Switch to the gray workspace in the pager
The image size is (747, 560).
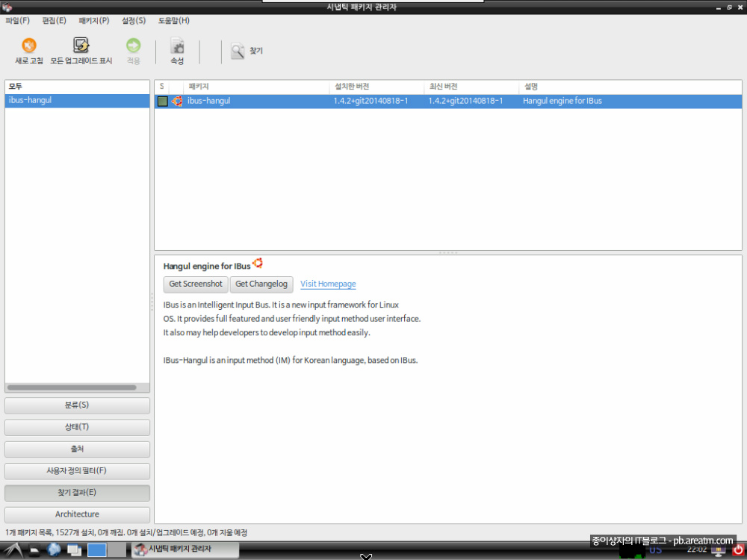tap(117, 550)
